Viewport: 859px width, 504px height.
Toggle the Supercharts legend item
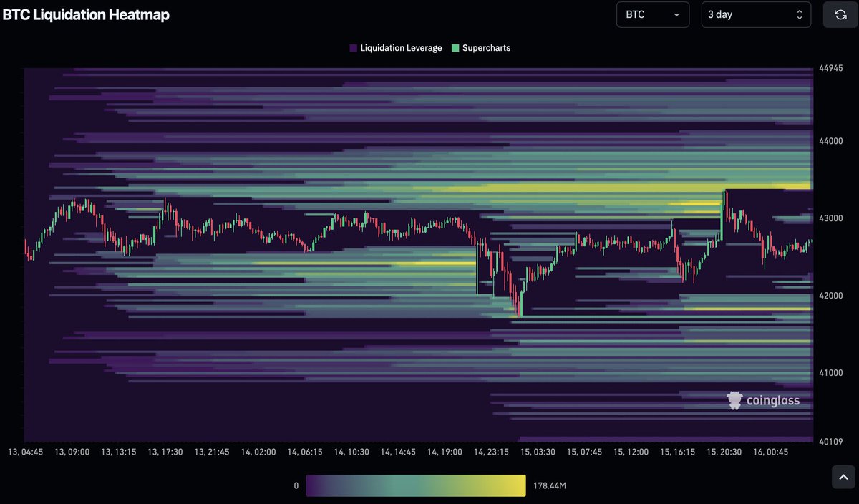point(480,48)
